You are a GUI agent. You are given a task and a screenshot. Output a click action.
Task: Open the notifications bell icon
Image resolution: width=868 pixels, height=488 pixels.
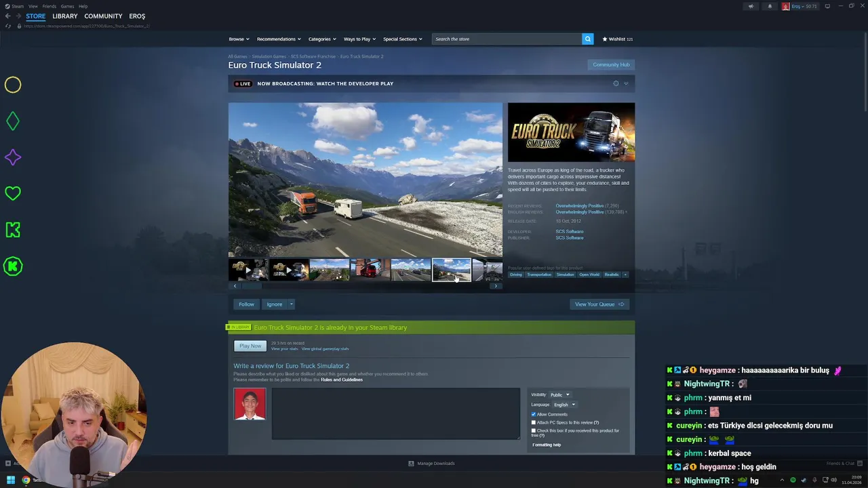click(770, 6)
